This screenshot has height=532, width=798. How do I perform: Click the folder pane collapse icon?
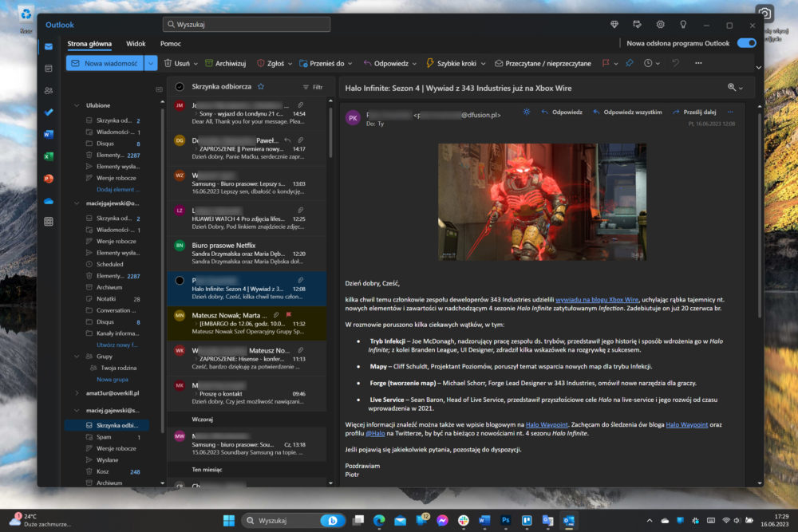pyautogui.click(x=159, y=89)
